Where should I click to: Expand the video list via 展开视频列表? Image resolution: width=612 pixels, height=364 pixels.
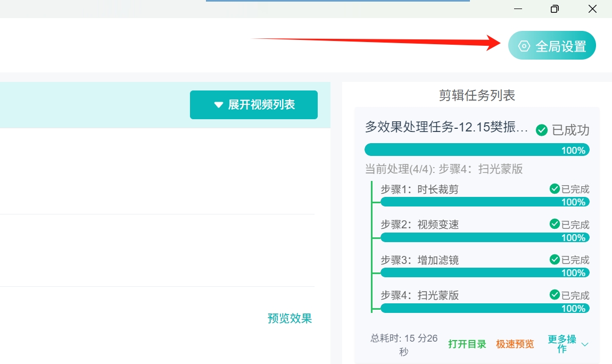254,105
